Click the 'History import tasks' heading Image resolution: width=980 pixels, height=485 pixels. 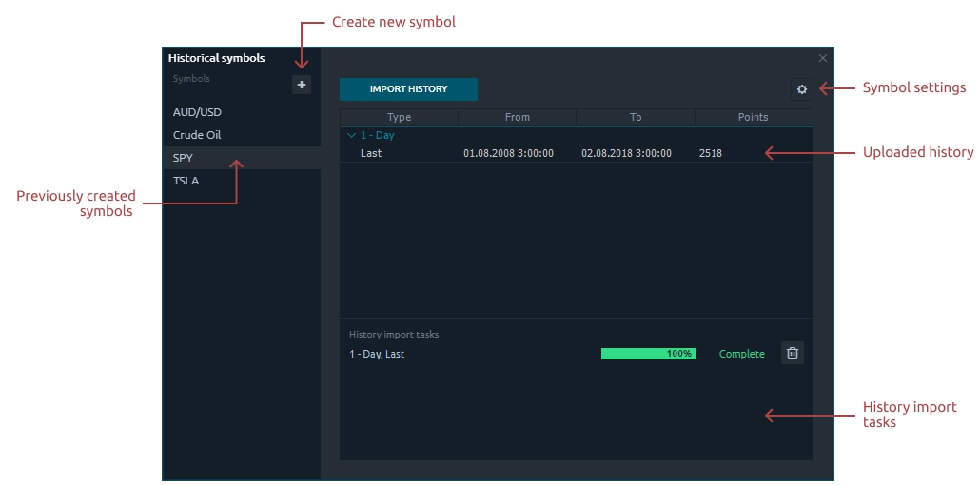(394, 335)
